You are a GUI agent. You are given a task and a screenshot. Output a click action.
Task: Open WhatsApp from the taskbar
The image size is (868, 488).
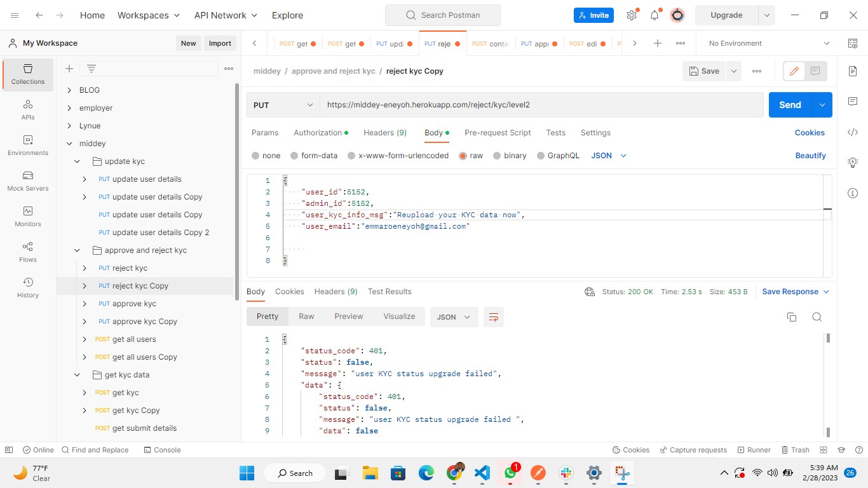click(510, 473)
